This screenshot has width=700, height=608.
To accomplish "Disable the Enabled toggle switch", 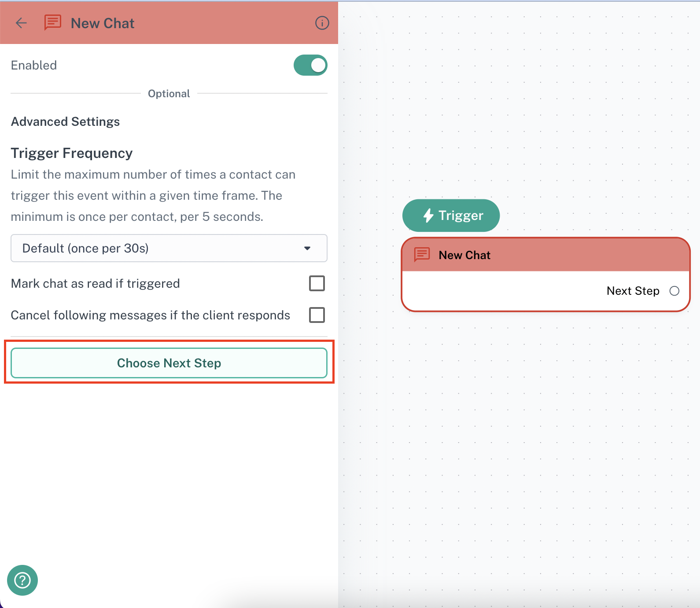I will pos(310,65).
